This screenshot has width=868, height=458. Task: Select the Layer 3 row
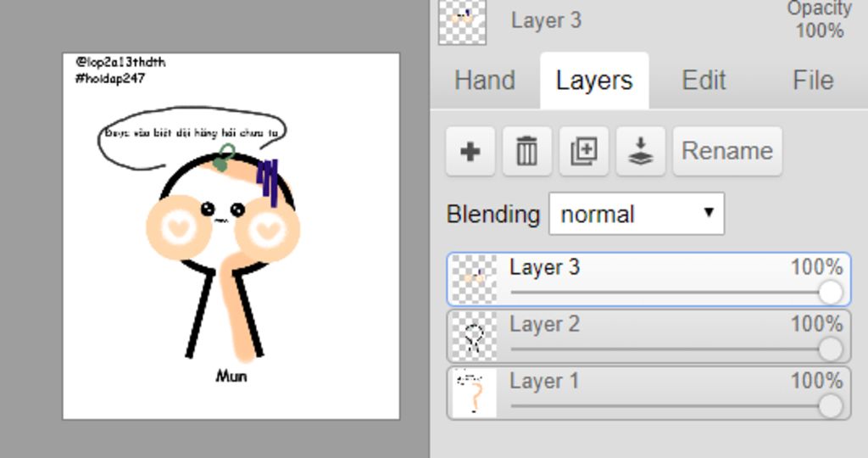tap(648, 279)
